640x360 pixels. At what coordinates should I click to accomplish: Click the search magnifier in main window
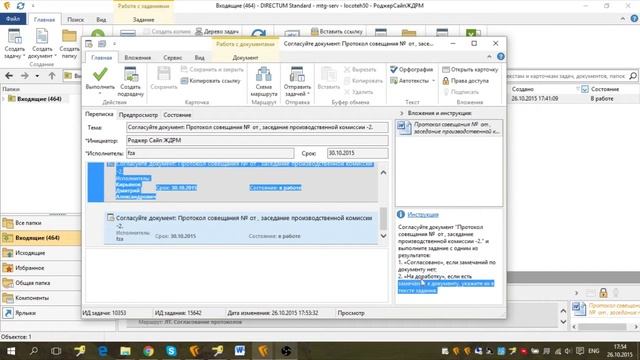click(633, 76)
